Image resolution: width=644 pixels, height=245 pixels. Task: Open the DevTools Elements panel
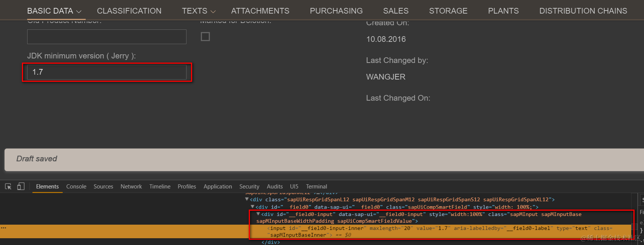(47, 187)
